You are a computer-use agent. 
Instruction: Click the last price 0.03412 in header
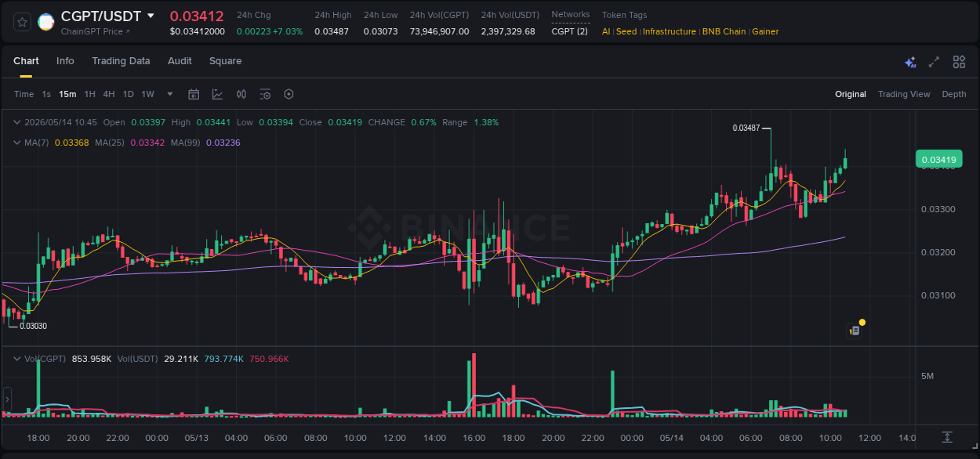click(x=197, y=16)
